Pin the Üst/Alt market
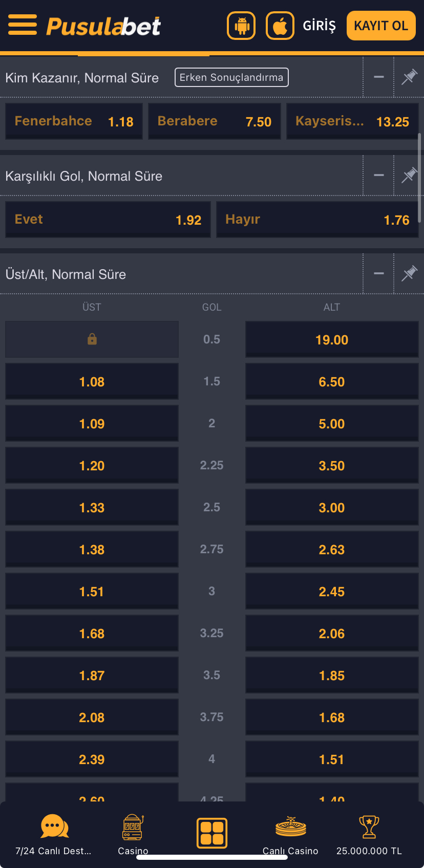Screen dimensions: 424x868 pos(409,274)
